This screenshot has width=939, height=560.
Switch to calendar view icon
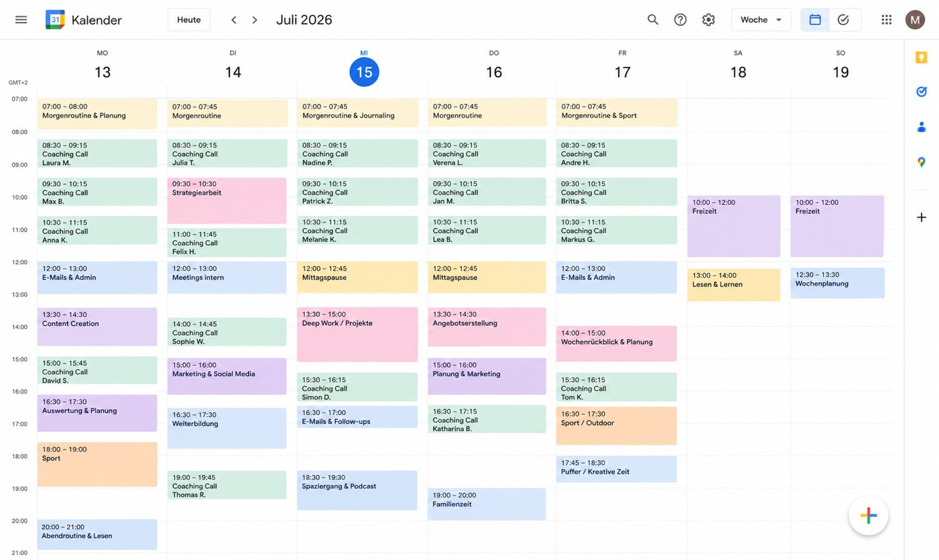click(815, 19)
